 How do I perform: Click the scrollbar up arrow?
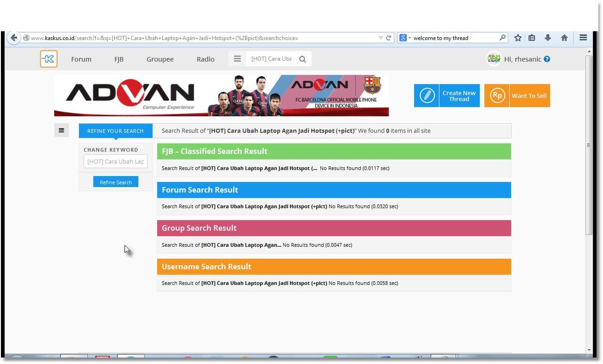[589, 51]
